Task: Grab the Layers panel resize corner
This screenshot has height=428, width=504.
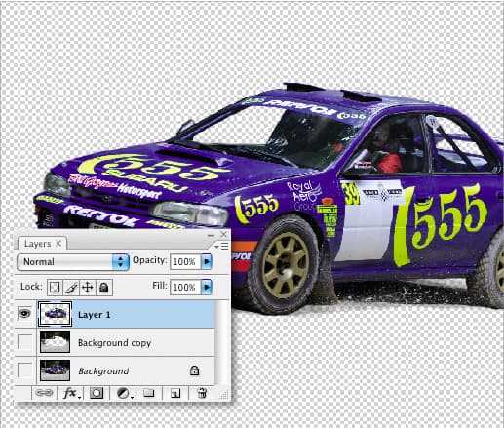Action: pos(224,396)
